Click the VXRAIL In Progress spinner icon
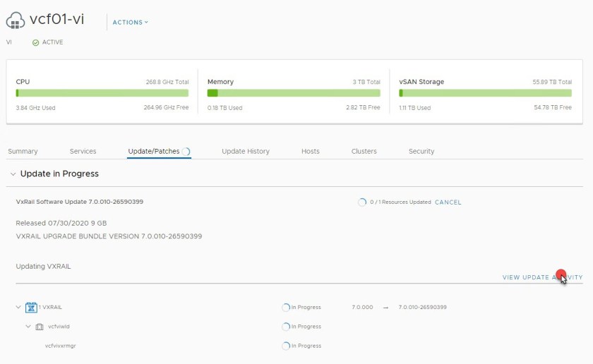This screenshot has height=364, width=593. pos(286,308)
